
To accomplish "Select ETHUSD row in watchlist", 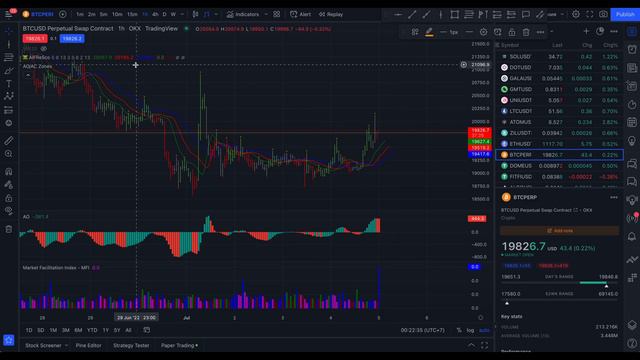I will (559, 144).
